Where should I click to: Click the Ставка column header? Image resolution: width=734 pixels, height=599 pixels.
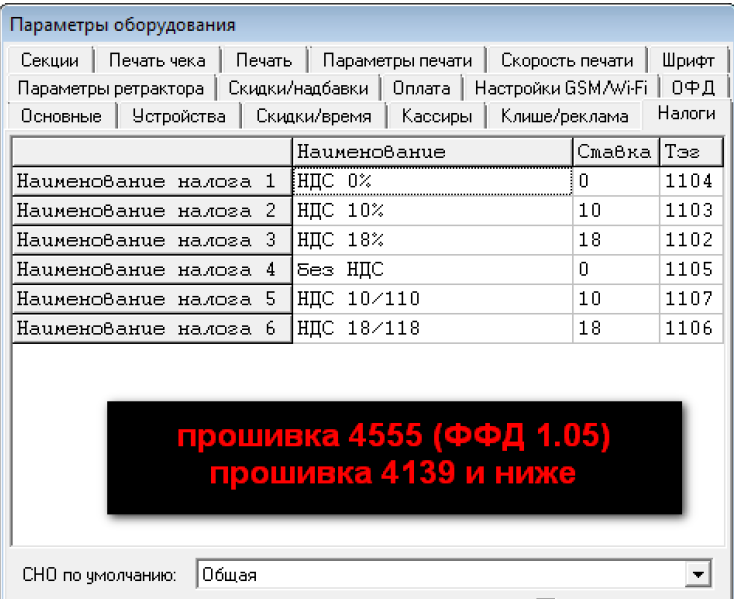pos(616,152)
